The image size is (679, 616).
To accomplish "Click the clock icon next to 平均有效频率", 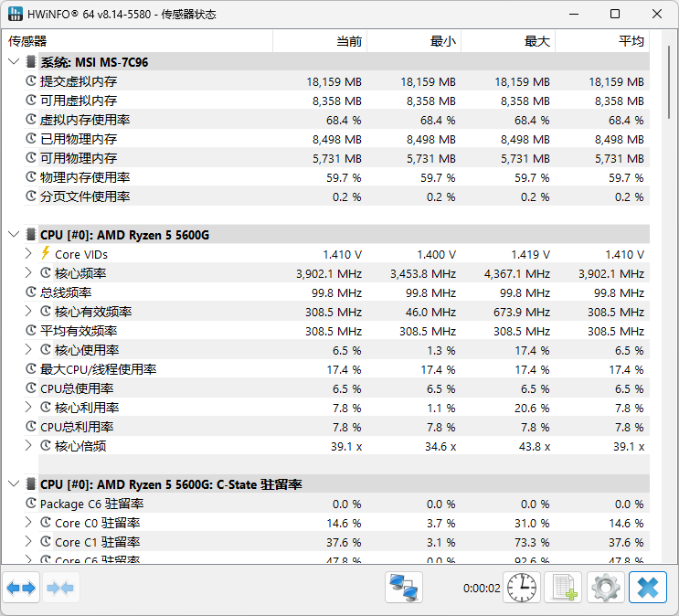I will click(31, 331).
